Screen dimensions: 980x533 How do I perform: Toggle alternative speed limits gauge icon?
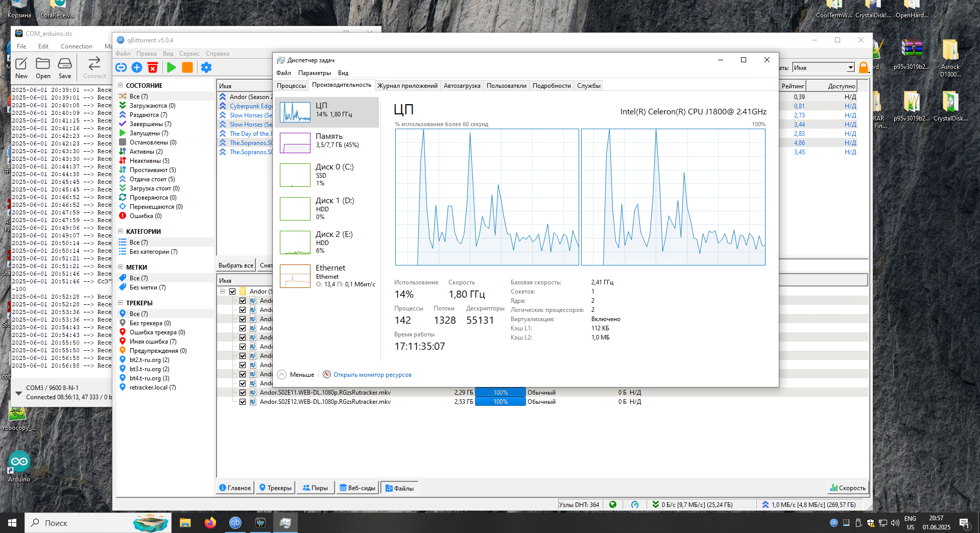(635, 504)
